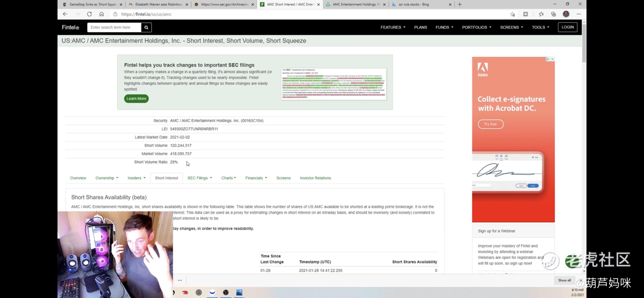Screen dimensions: 644x298
Task: Reload the page with refresh icon
Action: (x=89, y=14)
